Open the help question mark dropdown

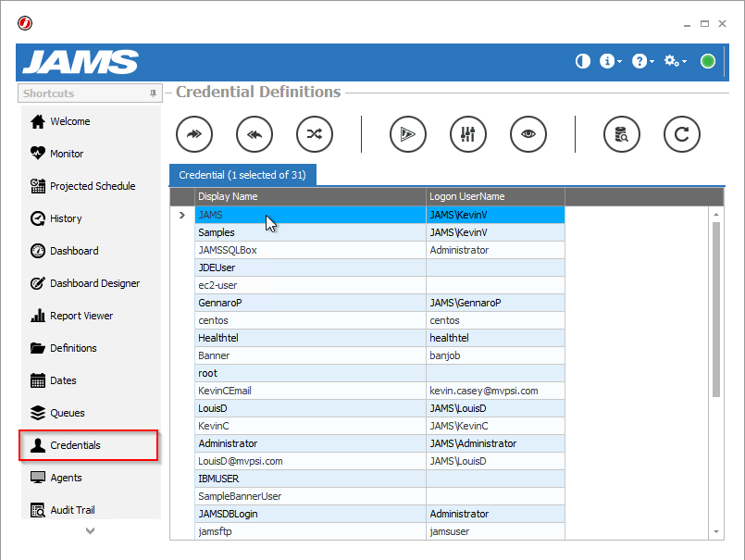(x=643, y=61)
